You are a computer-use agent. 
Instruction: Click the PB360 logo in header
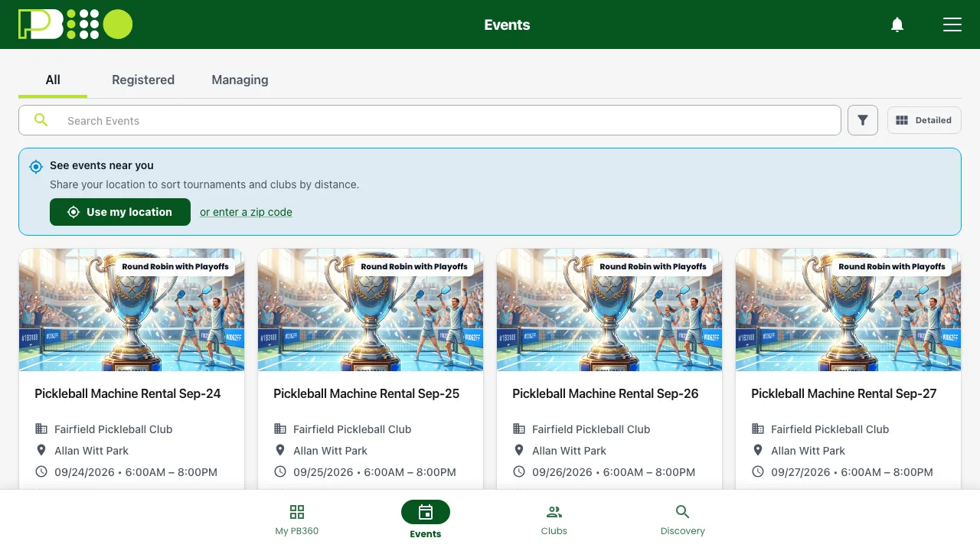[75, 24]
